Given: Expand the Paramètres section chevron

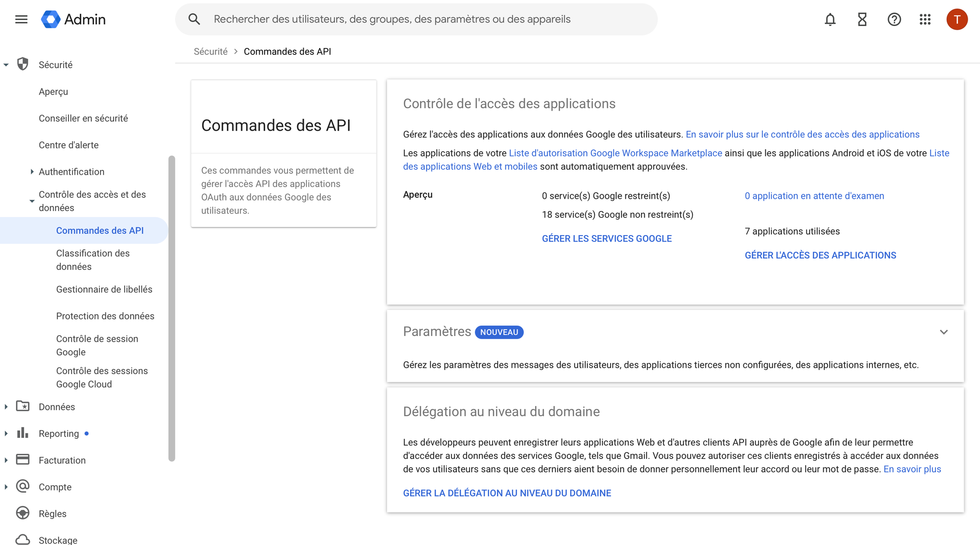Looking at the screenshot, I should tap(944, 332).
